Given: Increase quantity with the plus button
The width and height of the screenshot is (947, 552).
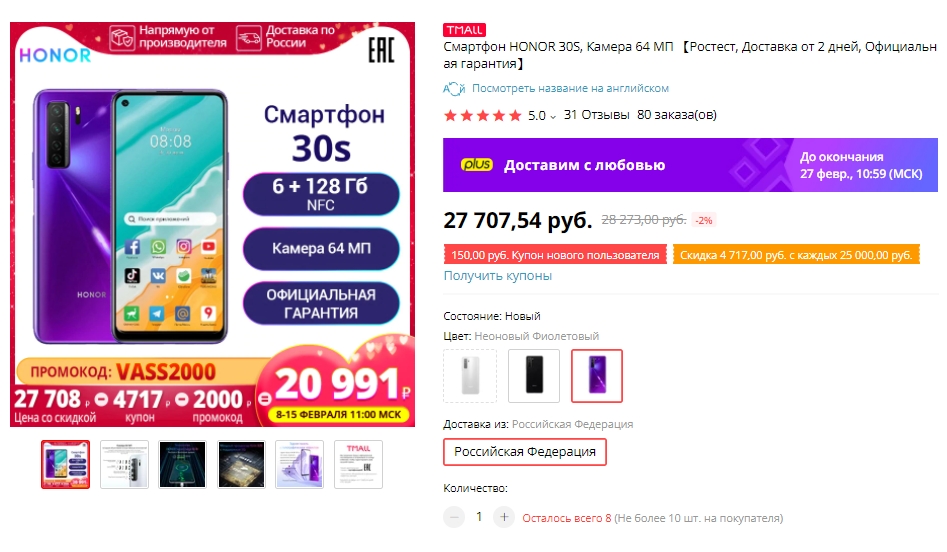Looking at the screenshot, I should [504, 517].
